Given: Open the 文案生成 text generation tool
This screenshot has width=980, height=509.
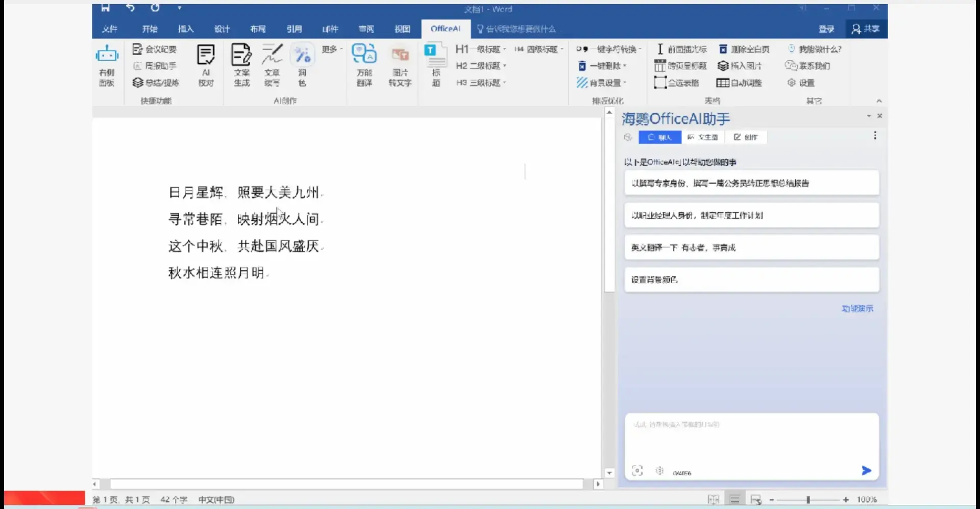Looking at the screenshot, I should (241, 65).
